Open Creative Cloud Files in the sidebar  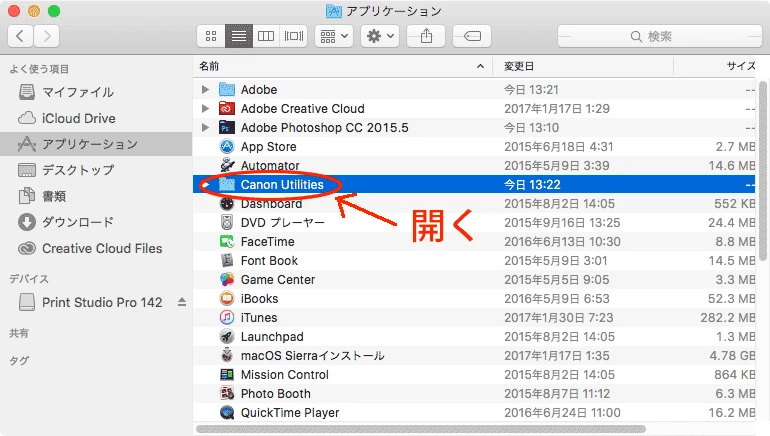(96, 248)
